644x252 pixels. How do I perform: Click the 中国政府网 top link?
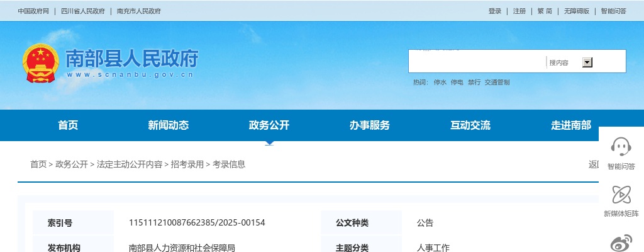click(x=33, y=11)
